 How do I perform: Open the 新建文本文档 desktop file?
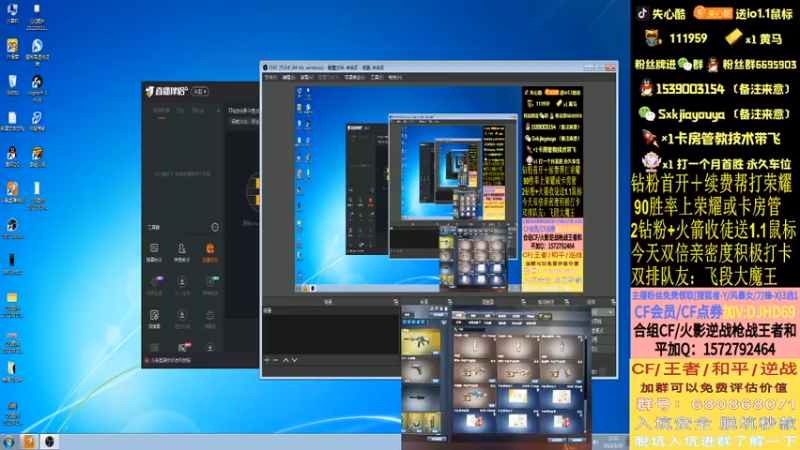click(12, 121)
